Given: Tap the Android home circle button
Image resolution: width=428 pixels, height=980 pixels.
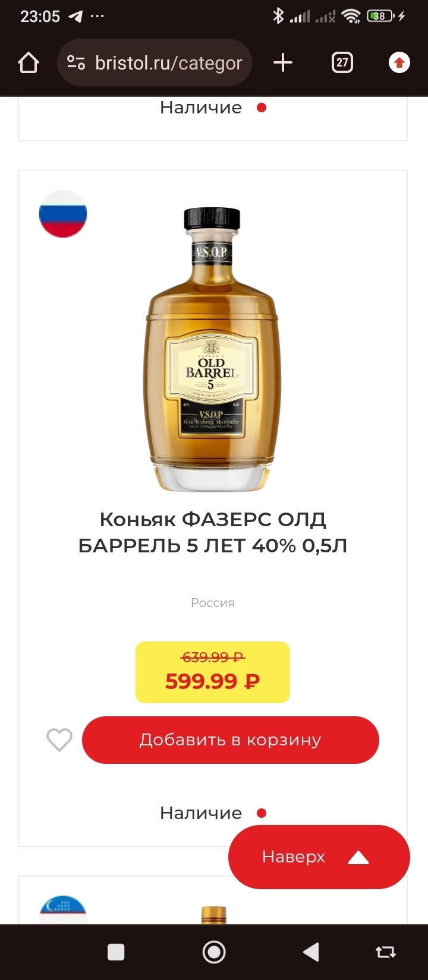Looking at the screenshot, I should click(x=214, y=952).
